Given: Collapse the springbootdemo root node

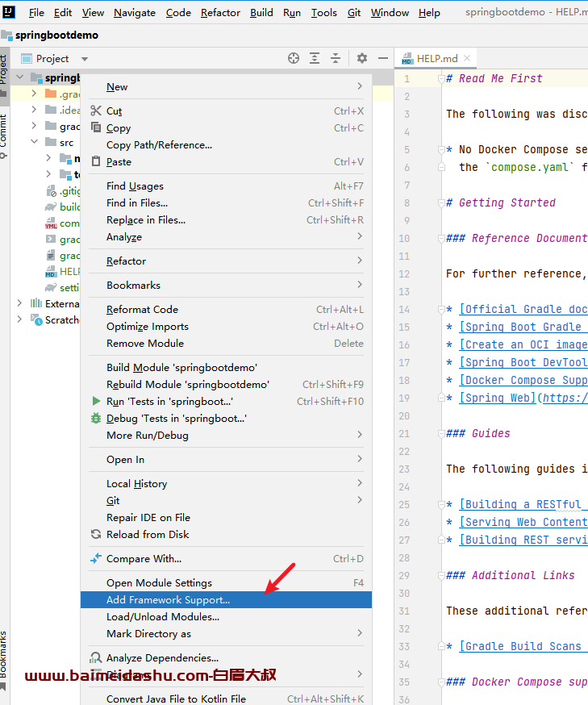Looking at the screenshot, I should click(x=20, y=77).
